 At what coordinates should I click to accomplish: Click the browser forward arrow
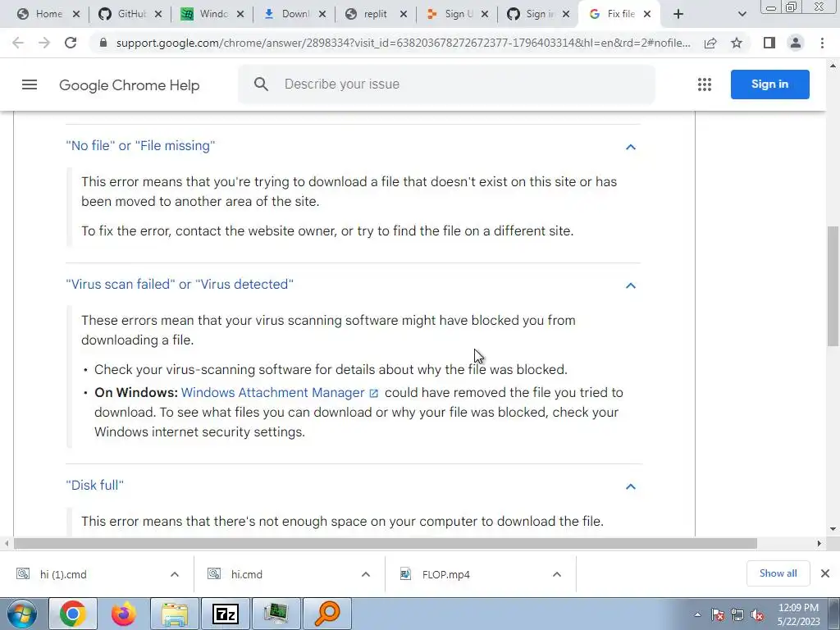tap(44, 43)
